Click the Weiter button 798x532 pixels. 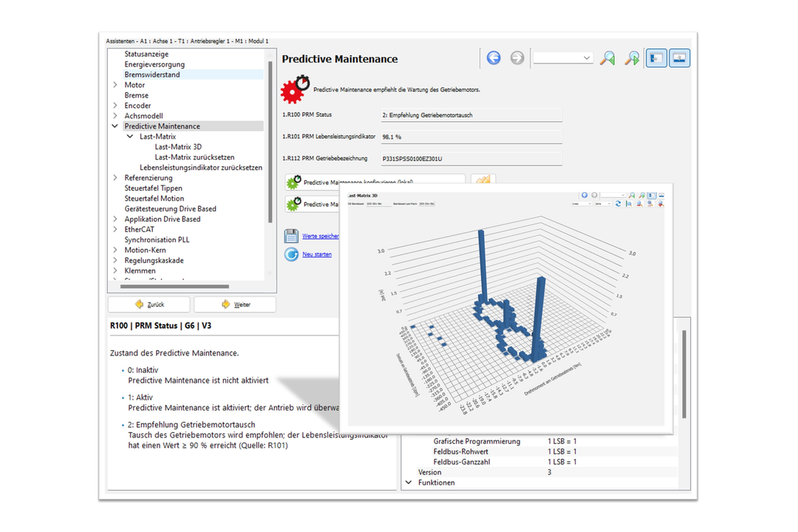[x=235, y=304]
